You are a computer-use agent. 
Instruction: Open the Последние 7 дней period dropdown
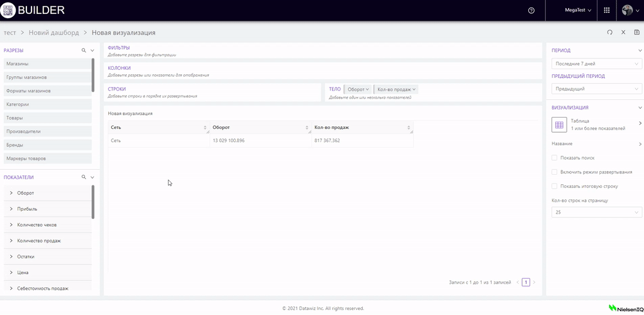[596, 64]
